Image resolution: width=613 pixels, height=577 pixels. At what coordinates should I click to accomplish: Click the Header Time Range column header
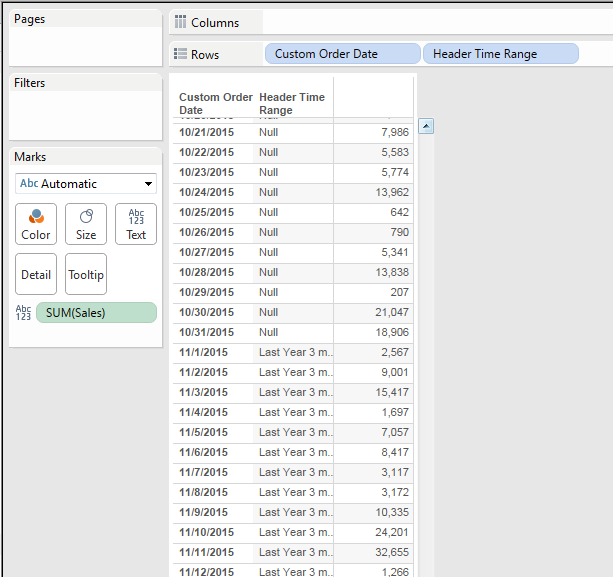pos(292,104)
